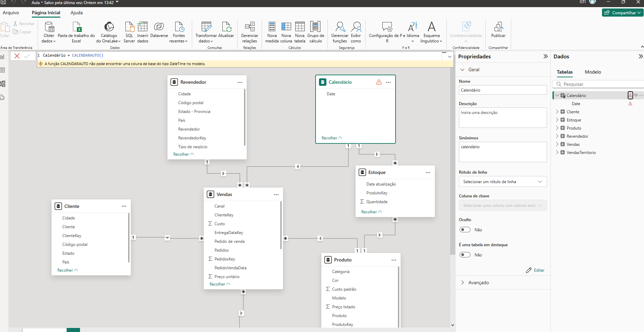
Task: Select Quantidade field in Estoque card
Action: [x=377, y=202]
